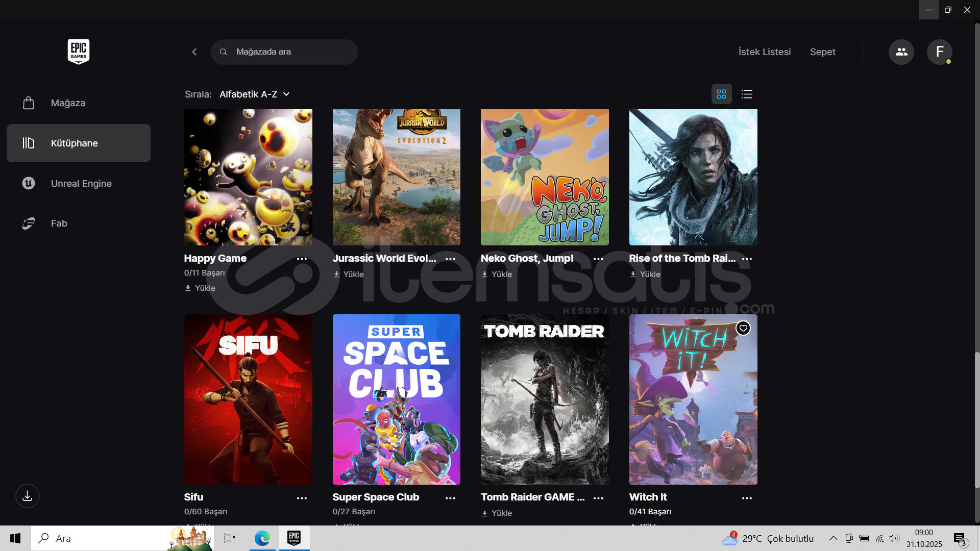Launch Microsoft Edge from the taskbar
The width and height of the screenshot is (980, 551).
262,538
